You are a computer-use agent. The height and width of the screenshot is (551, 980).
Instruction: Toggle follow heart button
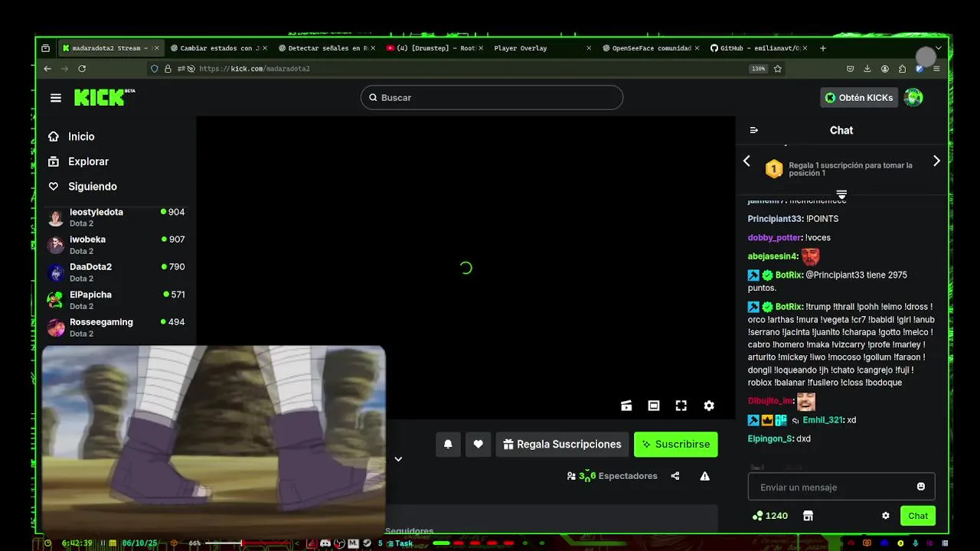coord(479,444)
